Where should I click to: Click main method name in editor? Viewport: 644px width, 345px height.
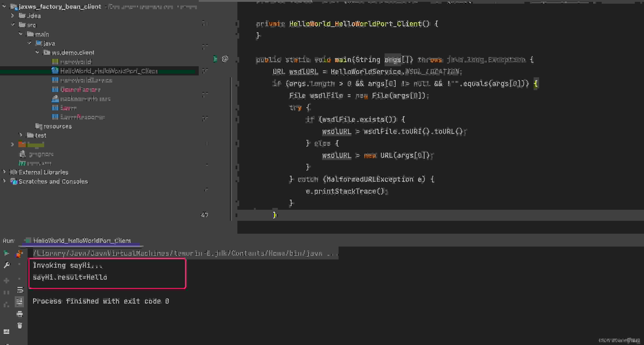(343, 60)
